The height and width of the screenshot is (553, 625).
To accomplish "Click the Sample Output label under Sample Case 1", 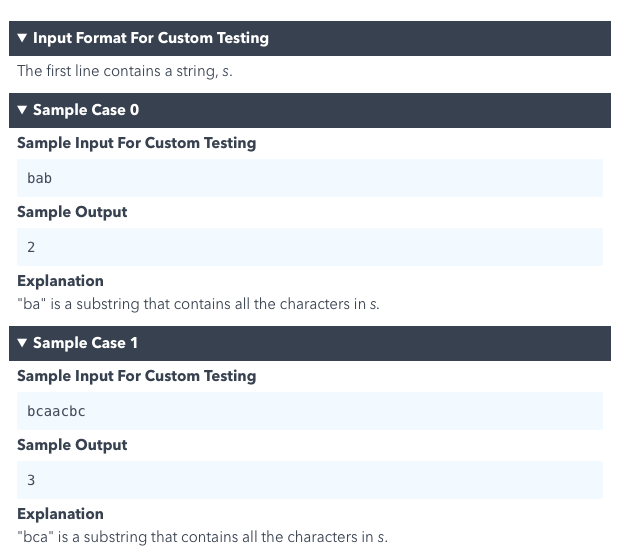I will click(72, 445).
